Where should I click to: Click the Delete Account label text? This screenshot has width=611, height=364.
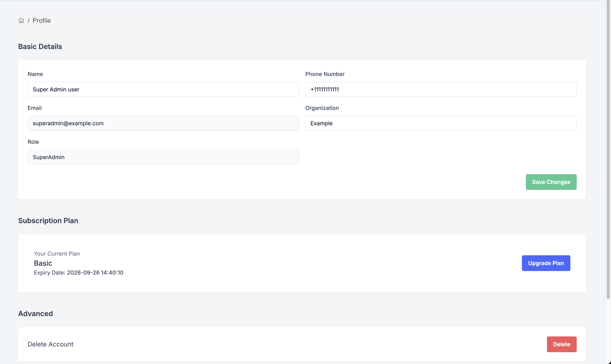pos(50,344)
